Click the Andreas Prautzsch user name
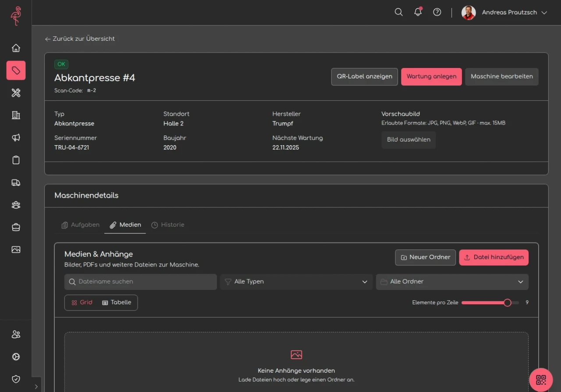Image resolution: width=561 pixels, height=392 pixels. (x=509, y=13)
